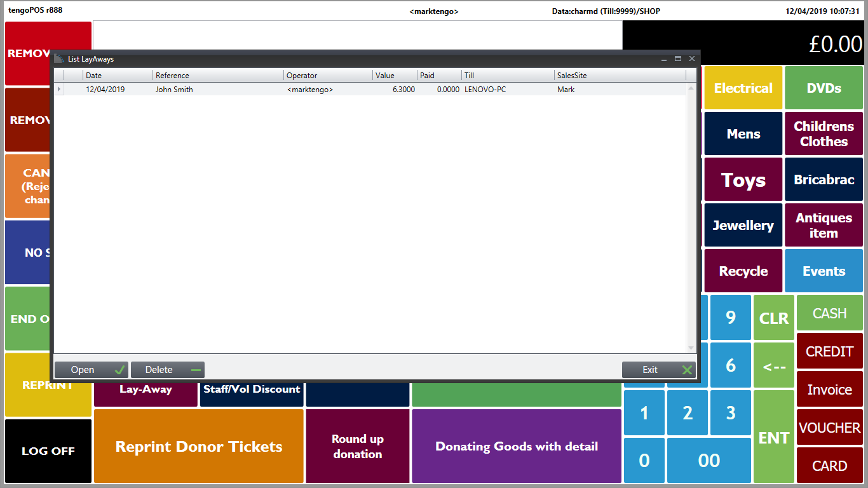The height and width of the screenshot is (488, 868).
Task: Click the List LayAways window title icon
Action: click(x=59, y=58)
